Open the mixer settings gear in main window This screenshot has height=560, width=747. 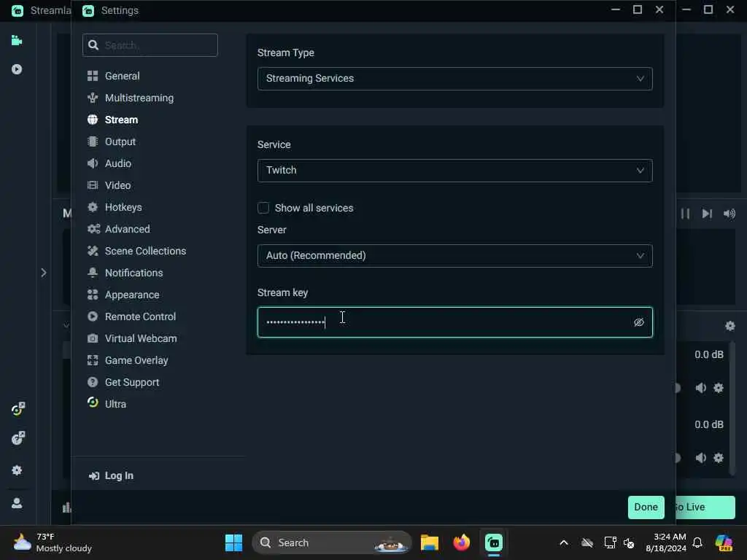(729, 326)
